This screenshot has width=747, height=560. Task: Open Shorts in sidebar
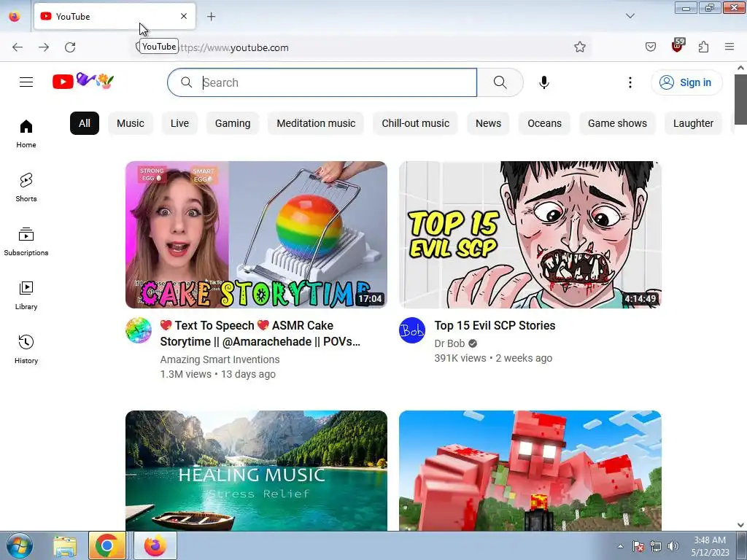[x=26, y=187]
